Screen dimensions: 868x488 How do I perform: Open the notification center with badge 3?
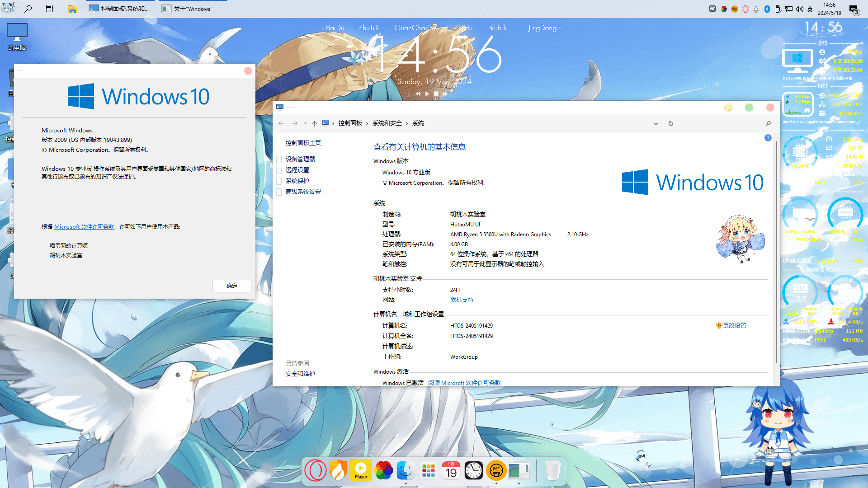[x=854, y=9]
